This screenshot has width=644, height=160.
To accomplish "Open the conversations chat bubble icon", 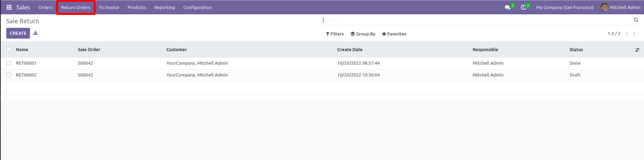I will (x=508, y=7).
